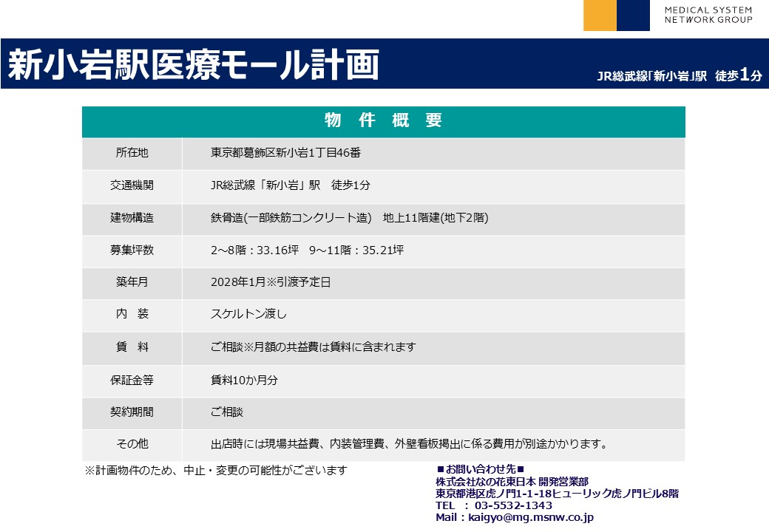Viewport: 769px width, 532px height.
Task: Select the 'その他' label cell
Action: coord(132,445)
